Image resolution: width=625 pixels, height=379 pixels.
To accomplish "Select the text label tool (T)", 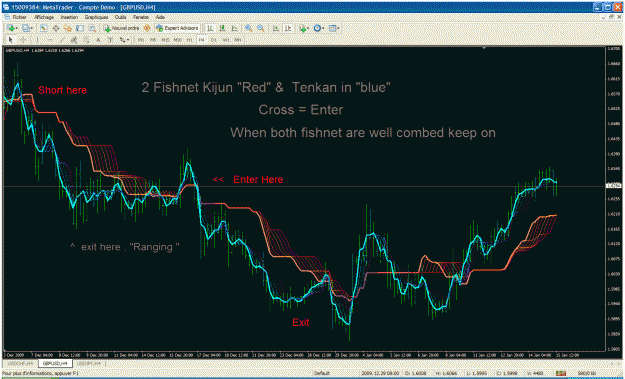I will pos(110,40).
